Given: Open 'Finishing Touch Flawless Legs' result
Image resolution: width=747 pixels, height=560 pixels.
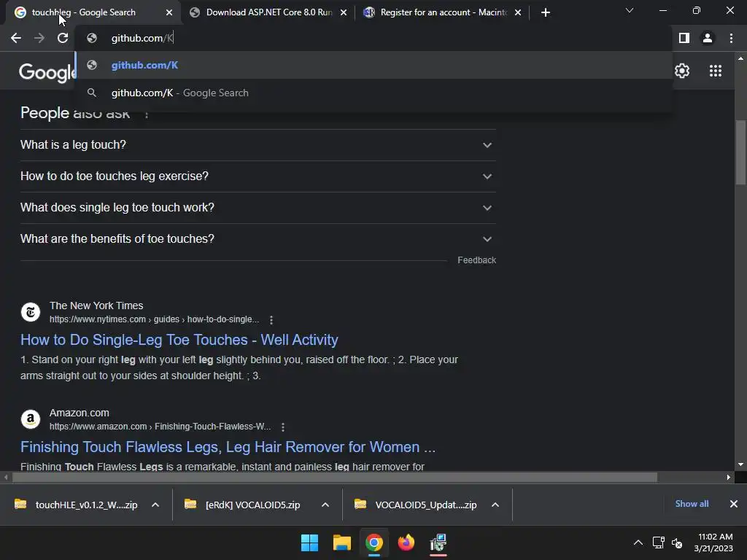Looking at the screenshot, I should (228, 447).
